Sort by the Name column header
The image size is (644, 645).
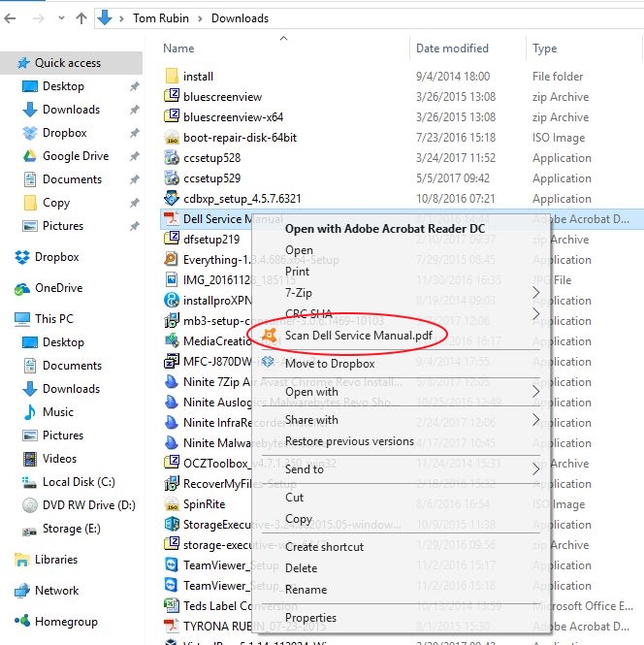pos(178,48)
